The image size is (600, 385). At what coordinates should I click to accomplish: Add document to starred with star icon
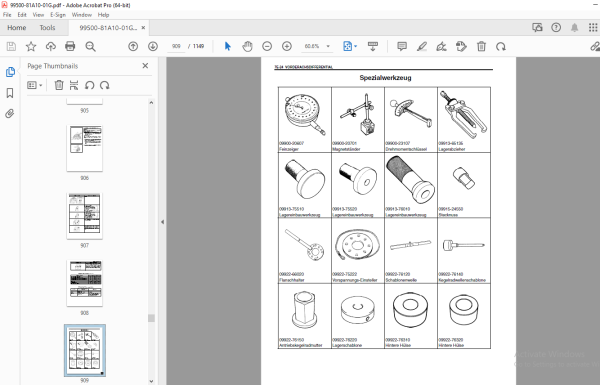tap(31, 46)
